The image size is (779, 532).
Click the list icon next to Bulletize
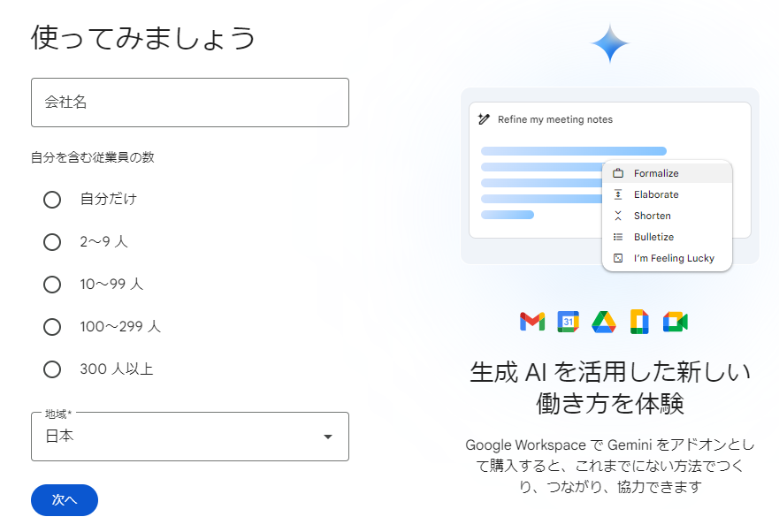[x=618, y=237]
